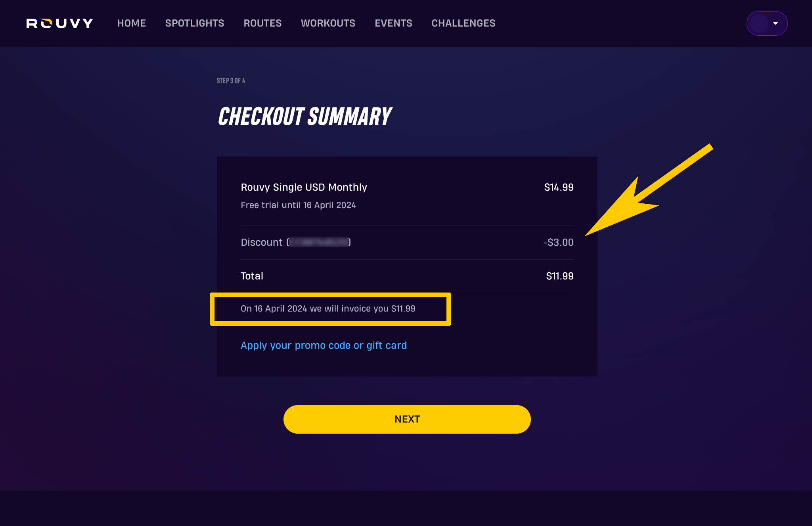This screenshot has width=812, height=526.
Task: Click the user avatar circle
Action: click(x=759, y=23)
